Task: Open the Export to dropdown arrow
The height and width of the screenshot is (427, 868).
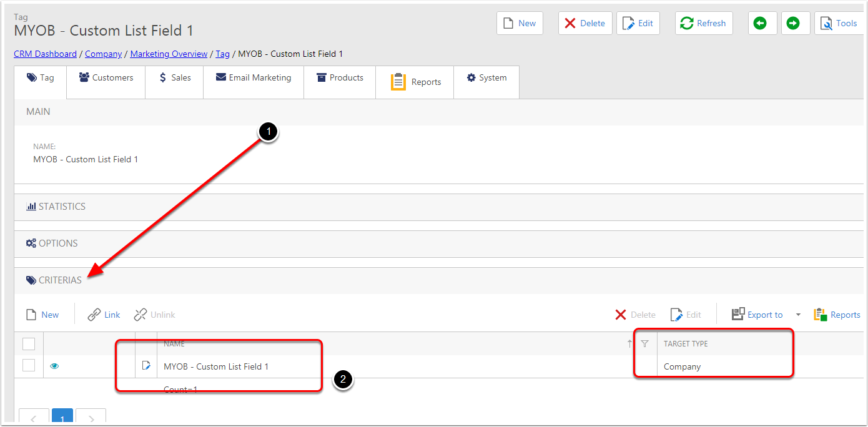Action: coord(798,315)
